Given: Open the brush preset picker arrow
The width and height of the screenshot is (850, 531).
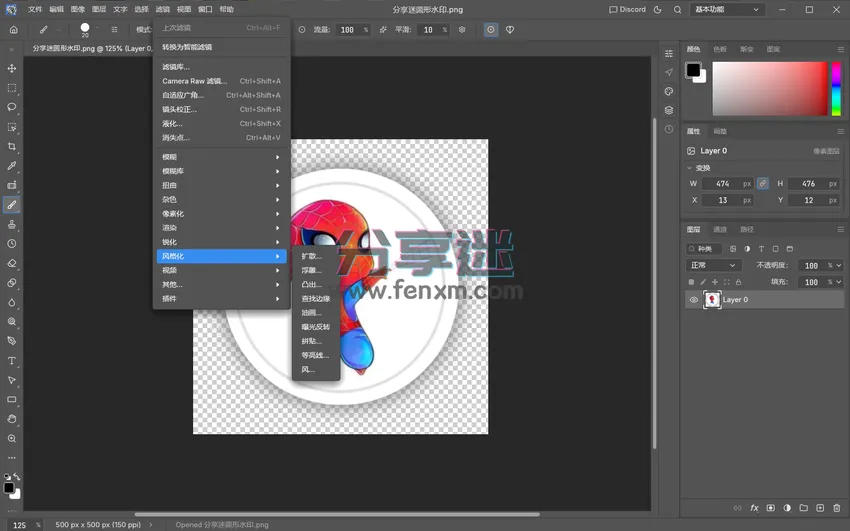Looking at the screenshot, I should tap(97, 27).
